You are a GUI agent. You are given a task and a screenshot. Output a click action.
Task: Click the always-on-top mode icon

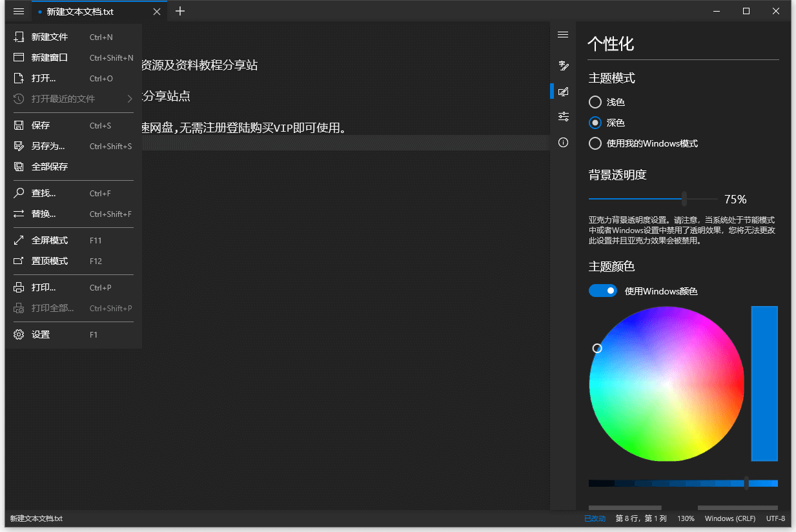(x=19, y=261)
